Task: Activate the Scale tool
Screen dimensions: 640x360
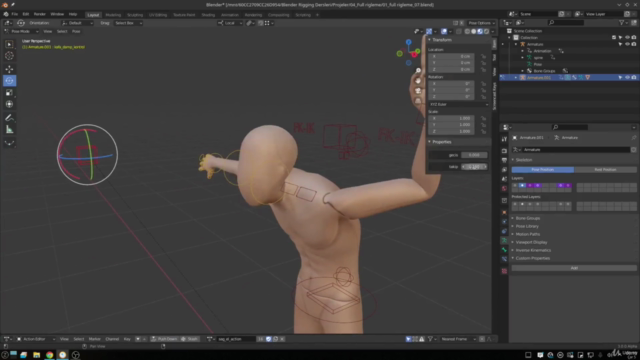Action: pos(9,92)
